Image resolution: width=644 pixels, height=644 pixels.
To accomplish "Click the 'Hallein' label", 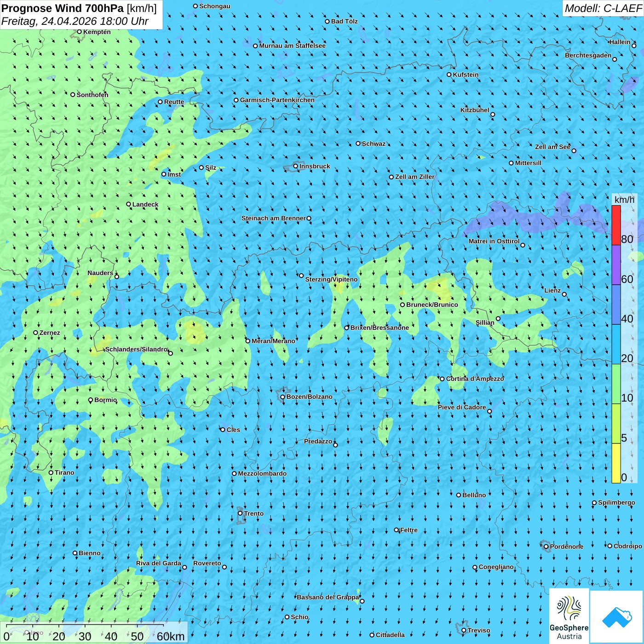I will click(x=620, y=42).
